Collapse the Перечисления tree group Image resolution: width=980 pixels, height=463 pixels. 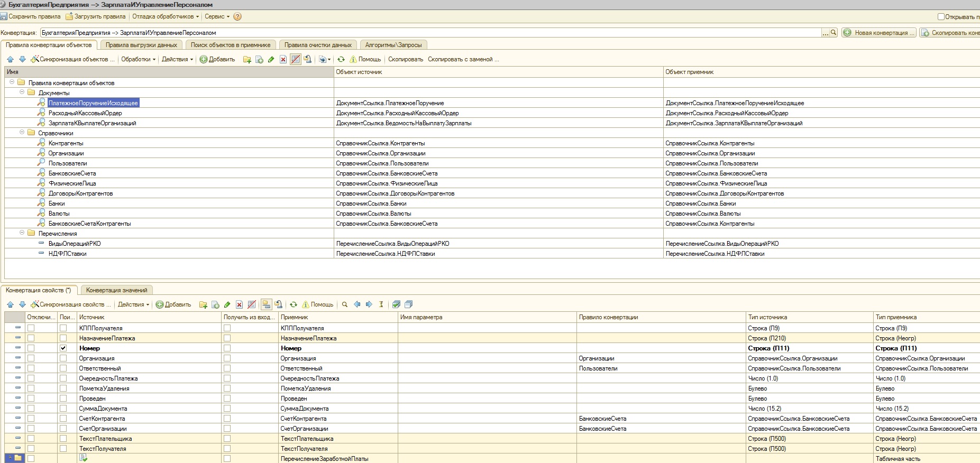coord(22,233)
